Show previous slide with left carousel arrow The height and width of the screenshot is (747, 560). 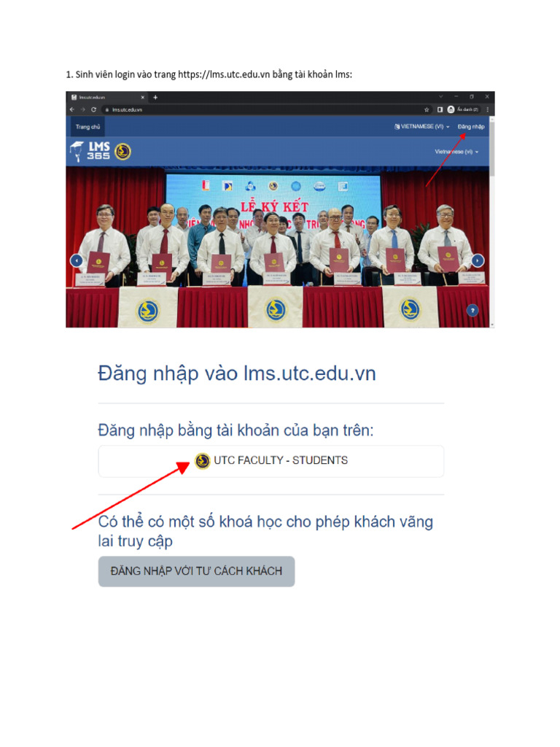click(77, 260)
